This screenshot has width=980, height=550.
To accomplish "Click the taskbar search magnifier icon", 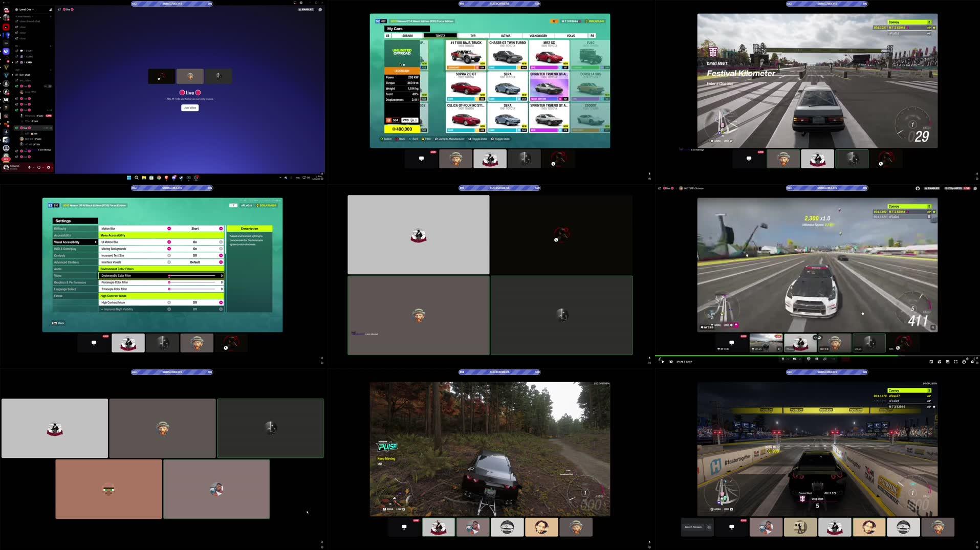I will point(136,178).
